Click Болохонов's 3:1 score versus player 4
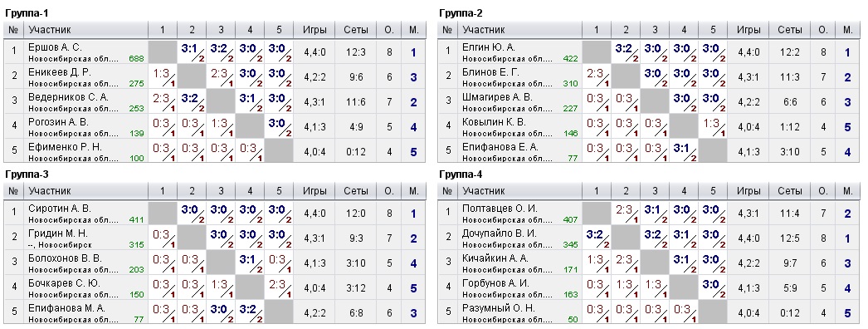This screenshot has height=329, width=868. [249, 262]
